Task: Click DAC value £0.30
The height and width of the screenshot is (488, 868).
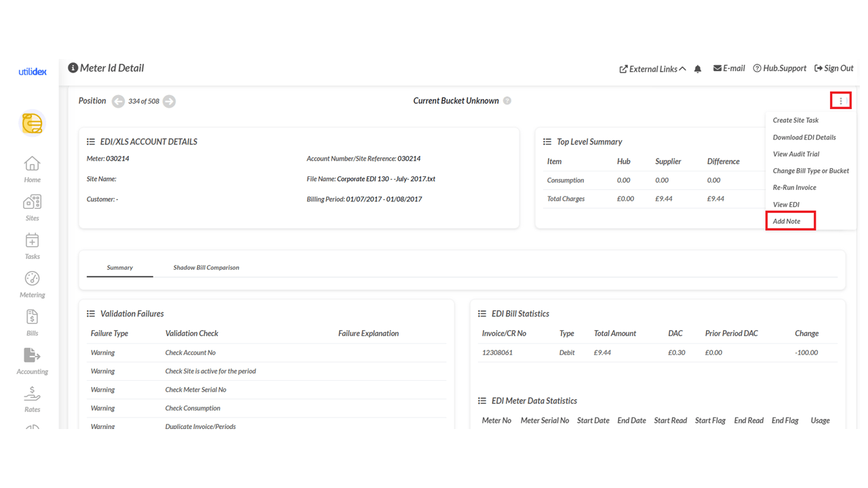Action: [x=676, y=352]
